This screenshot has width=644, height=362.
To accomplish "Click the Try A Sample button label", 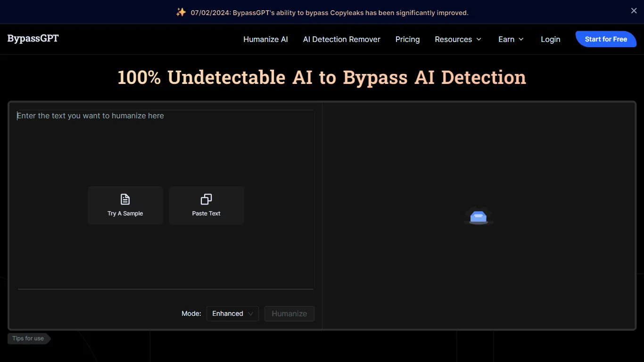I will [125, 214].
